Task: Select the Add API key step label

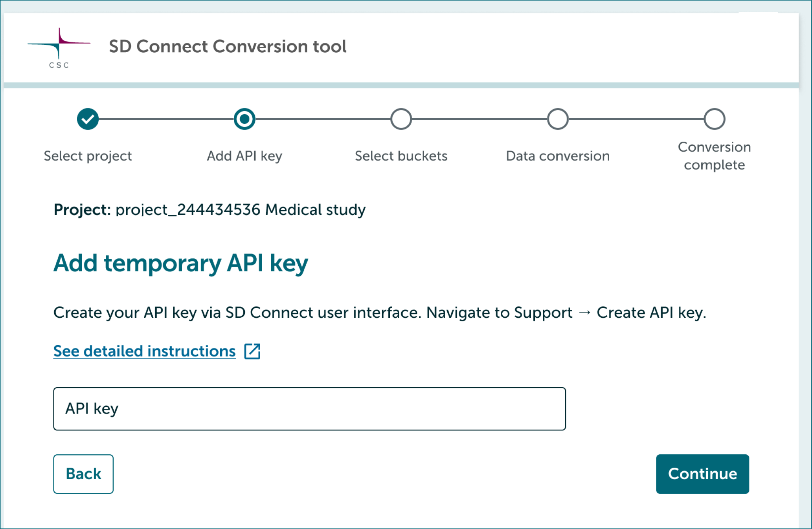Action: (x=244, y=156)
